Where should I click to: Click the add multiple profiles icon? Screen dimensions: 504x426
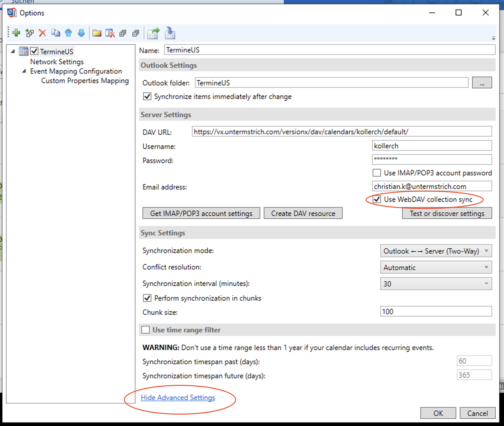29,33
